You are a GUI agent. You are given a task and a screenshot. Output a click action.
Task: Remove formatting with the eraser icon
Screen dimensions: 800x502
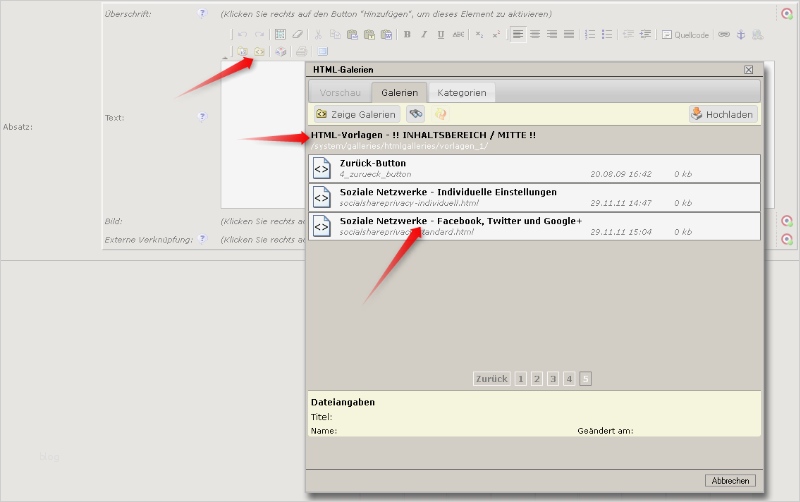297,35
